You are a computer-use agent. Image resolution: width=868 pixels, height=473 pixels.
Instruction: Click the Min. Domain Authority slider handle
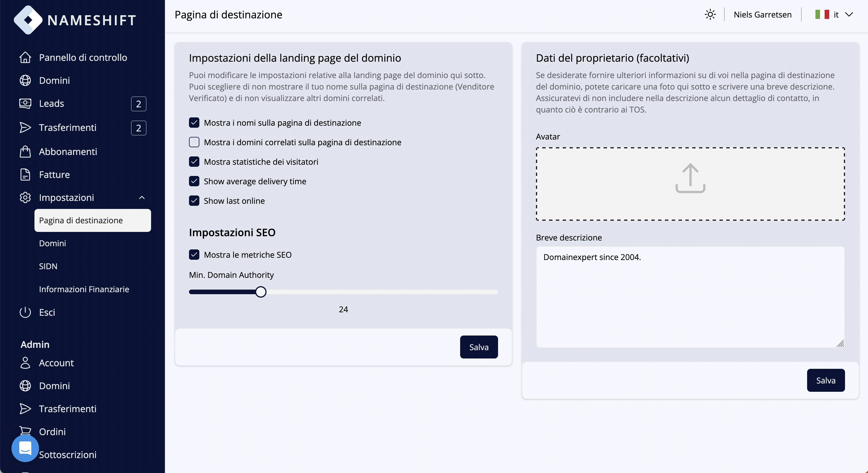[x=261, y=292]
